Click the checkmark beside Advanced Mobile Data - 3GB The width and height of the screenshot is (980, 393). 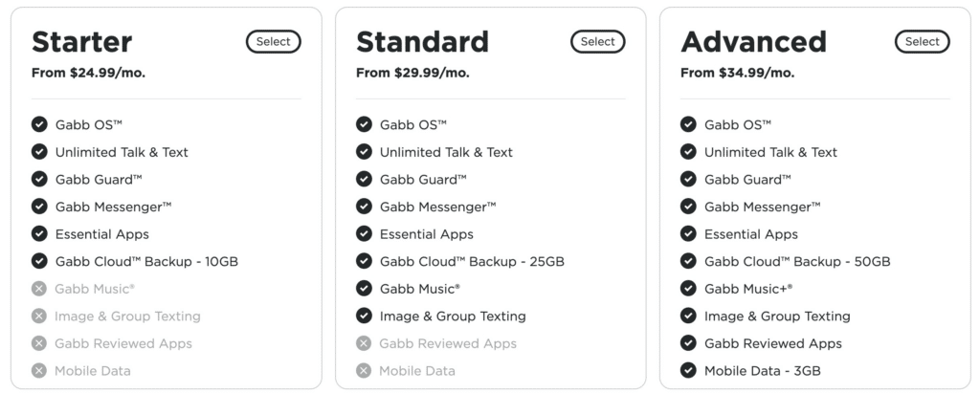[x=688, y=370]
